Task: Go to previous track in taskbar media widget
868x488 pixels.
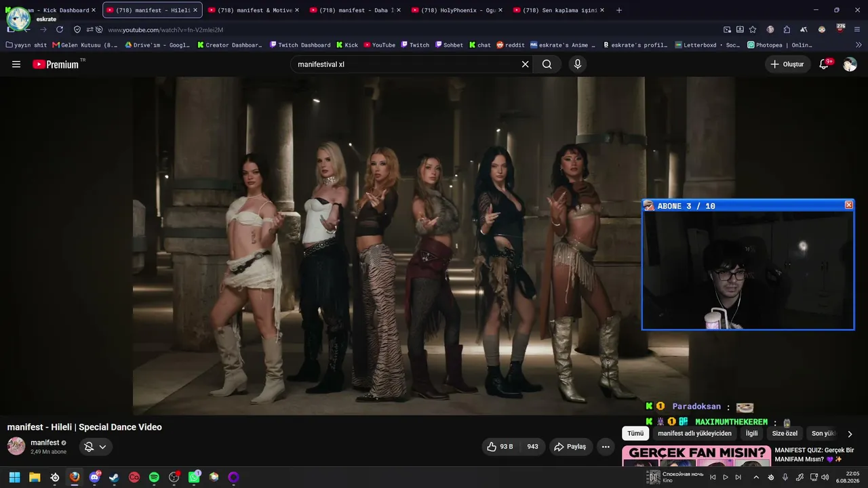Action: click(713, 477)
